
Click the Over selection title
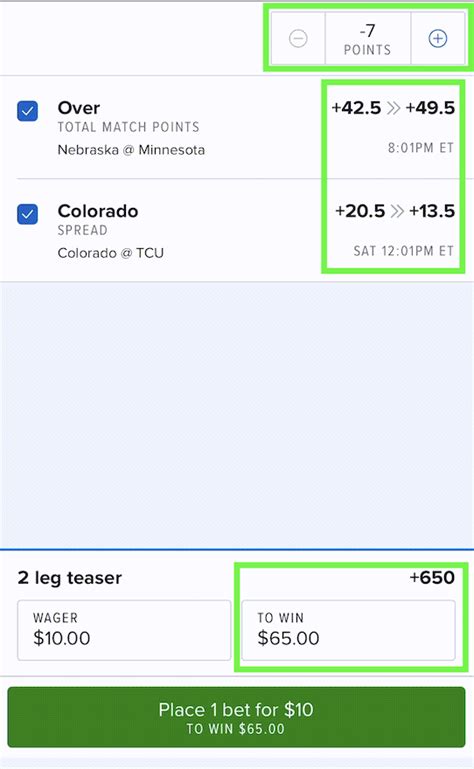point(79,108)
